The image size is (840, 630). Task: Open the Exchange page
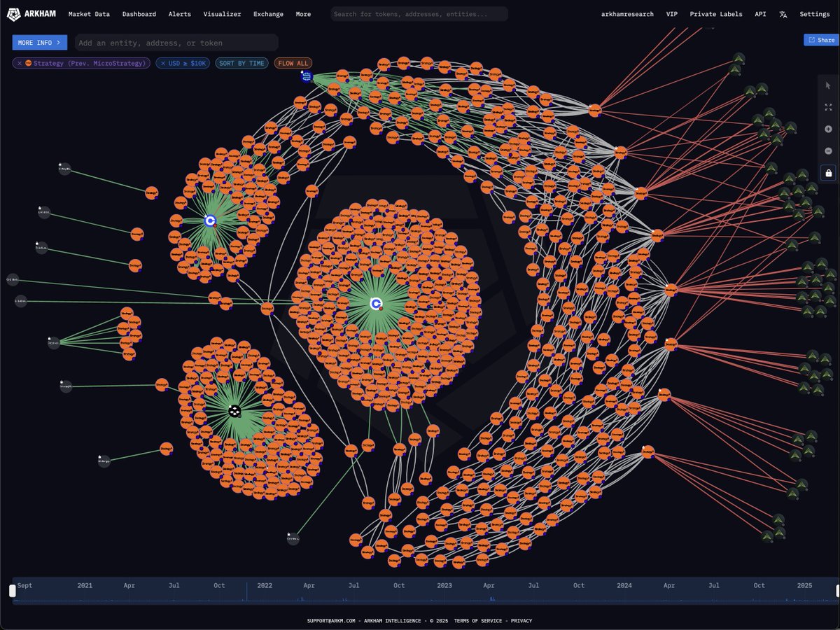coord(268,14)
